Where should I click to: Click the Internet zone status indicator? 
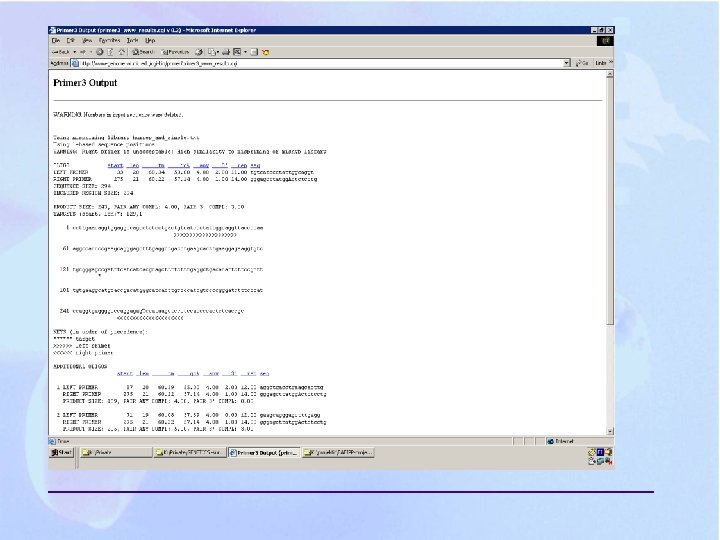(x=579, y=441)
